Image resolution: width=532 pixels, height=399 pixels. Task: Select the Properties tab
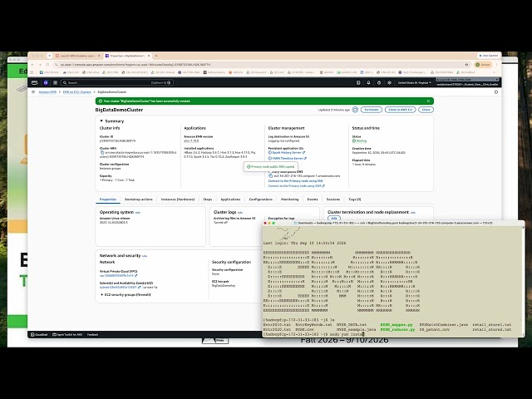pos(108,199)
